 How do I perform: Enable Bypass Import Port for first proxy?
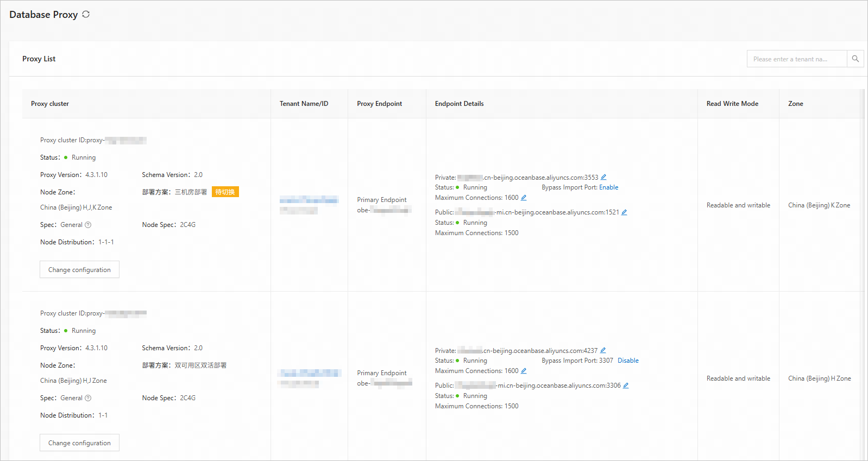pos(608,187)
